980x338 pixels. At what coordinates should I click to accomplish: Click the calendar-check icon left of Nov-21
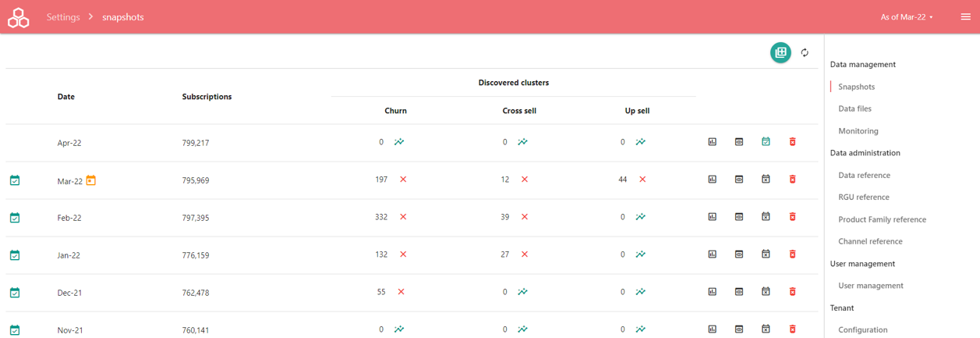click(15, 330)
